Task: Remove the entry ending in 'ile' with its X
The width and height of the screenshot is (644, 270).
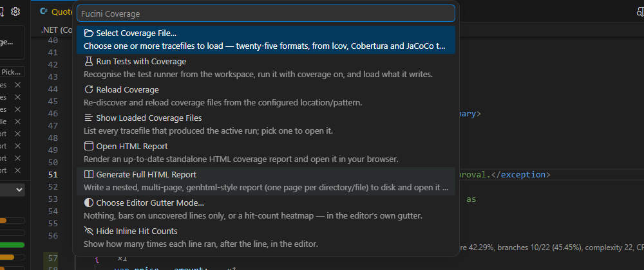Action: tap(17, 122)
